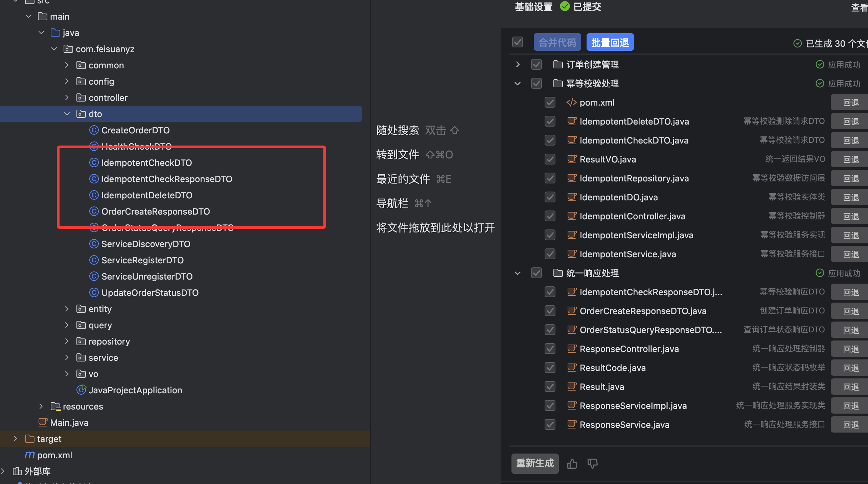Click the JavaProjectApplication class icon
Screen dimensions: 868x484
pyautogui.click(x=81, y=390)
